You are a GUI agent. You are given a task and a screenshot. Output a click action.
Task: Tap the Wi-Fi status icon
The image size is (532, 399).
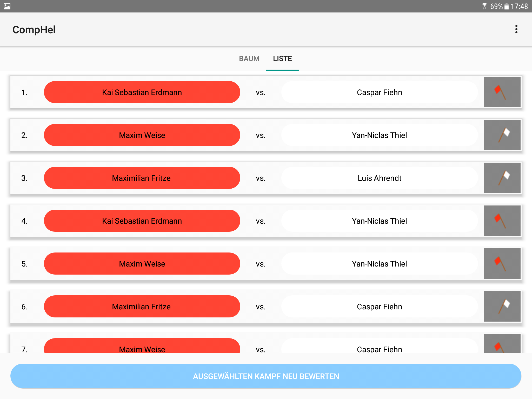(484, 6)
